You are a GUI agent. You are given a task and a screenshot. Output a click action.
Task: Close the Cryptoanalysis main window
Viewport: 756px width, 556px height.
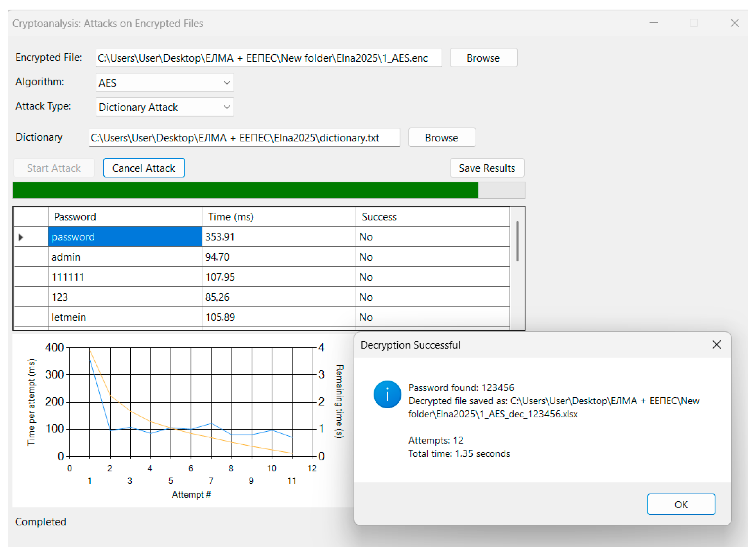tap(734, 23)
